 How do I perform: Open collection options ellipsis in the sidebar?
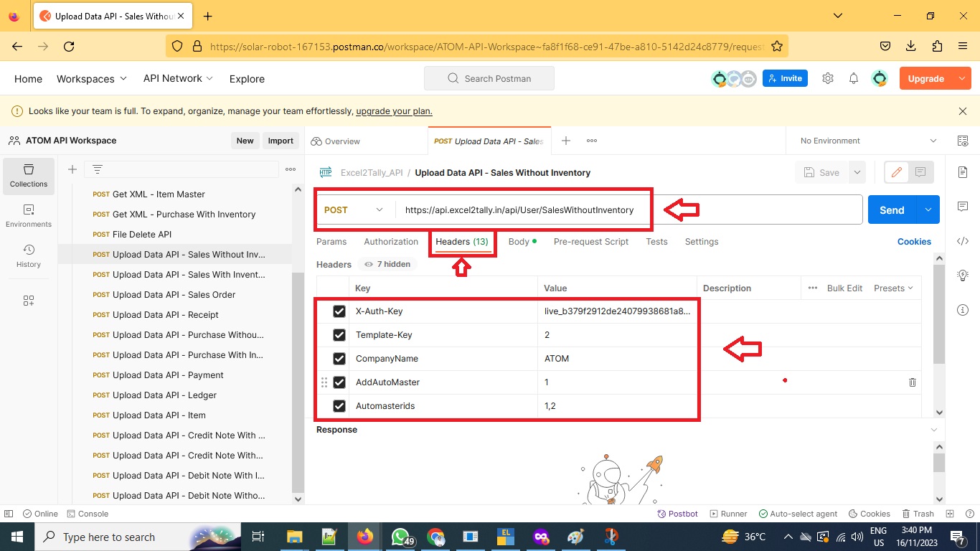tap(291, 169)
